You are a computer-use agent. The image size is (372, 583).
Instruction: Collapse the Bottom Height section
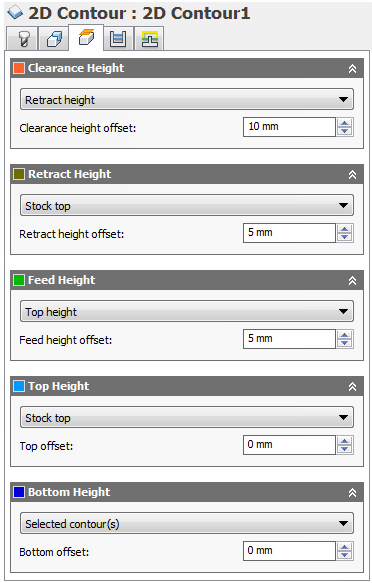click(352, 492)
